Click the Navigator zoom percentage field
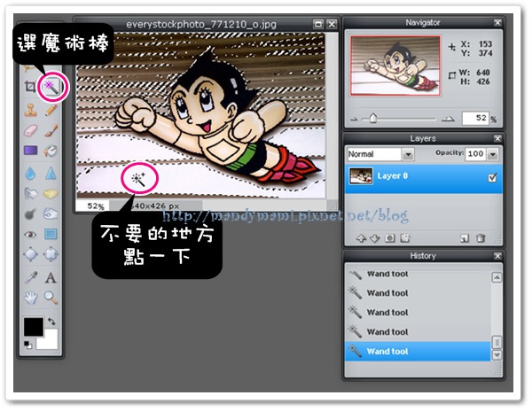Image resolution: width=532 pixels, height=411 pixels. (475, 119)
